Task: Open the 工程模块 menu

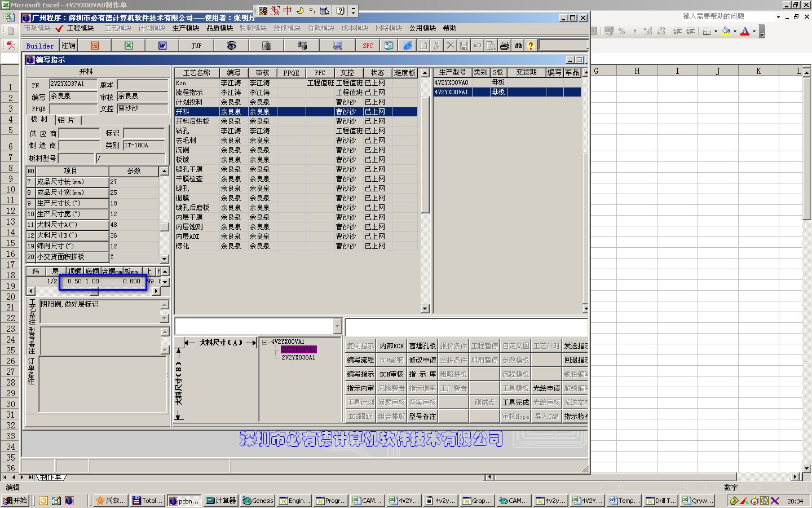Action: click(x=80, y=28)
